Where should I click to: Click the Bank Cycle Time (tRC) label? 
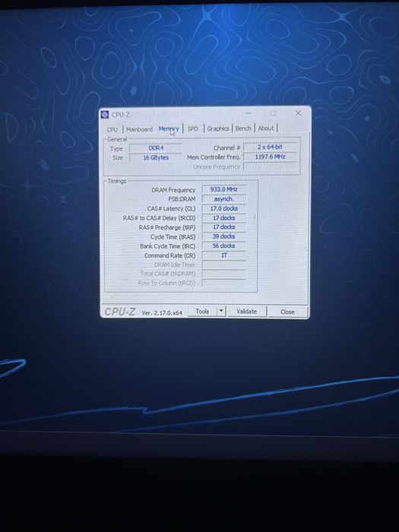pyautogui.click(x=168, y=246)
